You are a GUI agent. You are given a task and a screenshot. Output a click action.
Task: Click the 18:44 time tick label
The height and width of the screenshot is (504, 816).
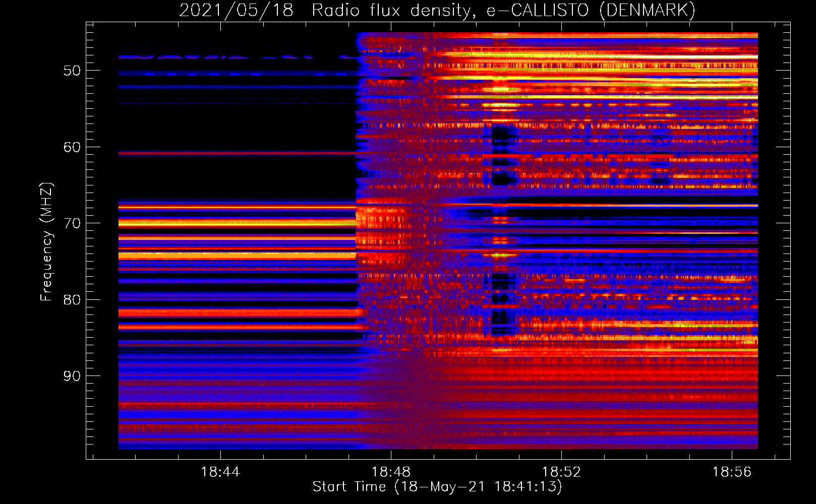(x=220, y=472)
